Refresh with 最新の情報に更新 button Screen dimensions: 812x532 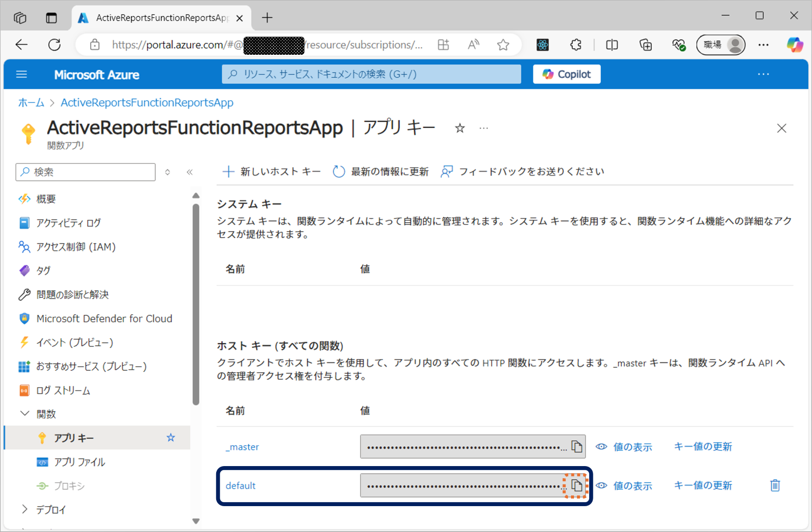[x=381, y=171]
